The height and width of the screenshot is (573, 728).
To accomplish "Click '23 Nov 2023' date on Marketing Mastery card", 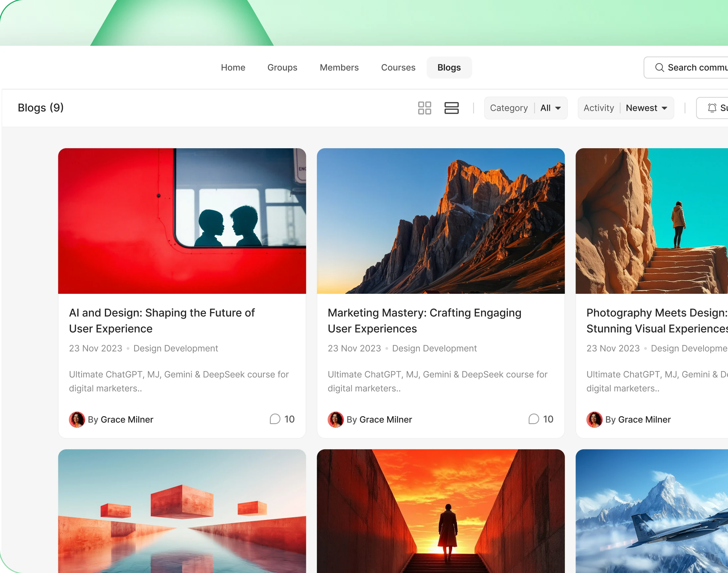I will coord(354,348).
